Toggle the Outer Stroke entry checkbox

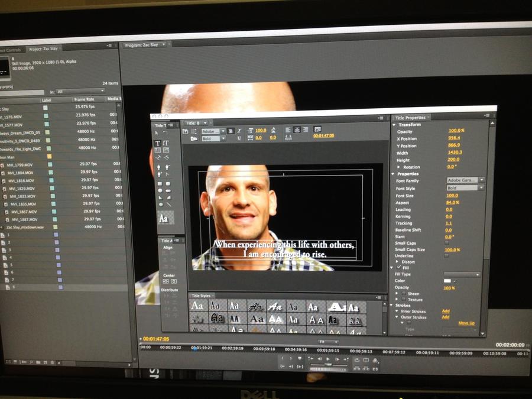pos(409,323)
